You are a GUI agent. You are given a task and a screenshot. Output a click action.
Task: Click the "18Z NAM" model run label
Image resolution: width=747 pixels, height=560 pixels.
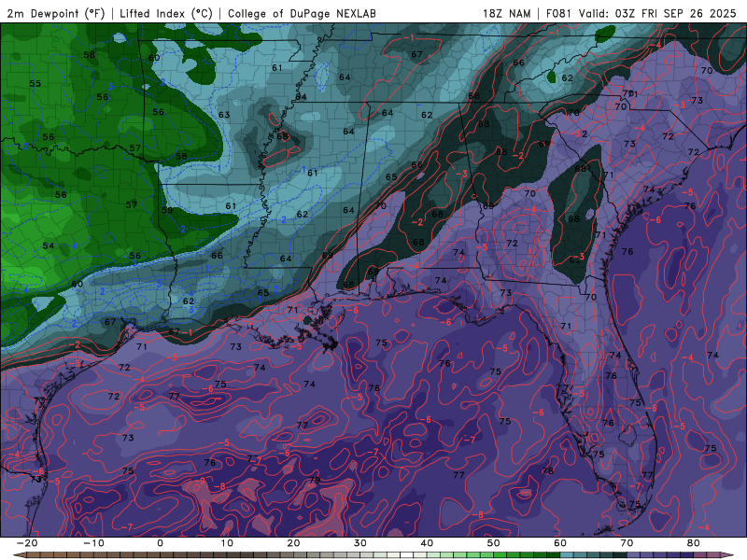(506, 13)
